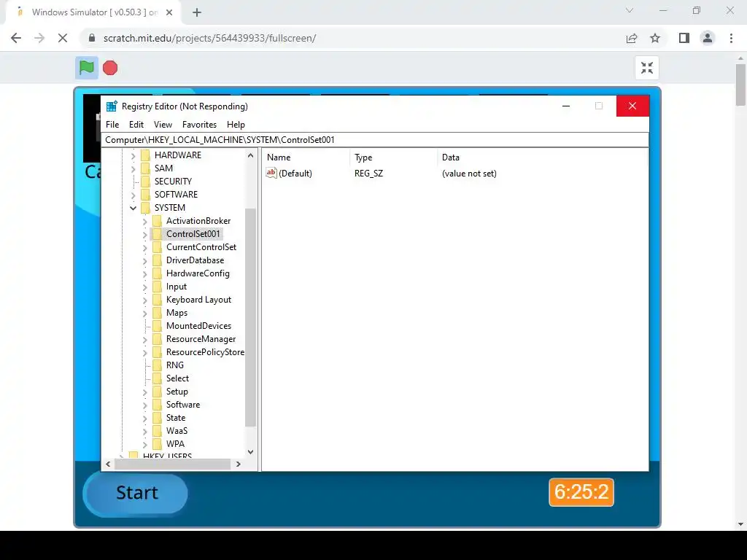Screen dimensions: 747x560
Task: Open Chrome three-dot menu
Action: coord(731,38)
